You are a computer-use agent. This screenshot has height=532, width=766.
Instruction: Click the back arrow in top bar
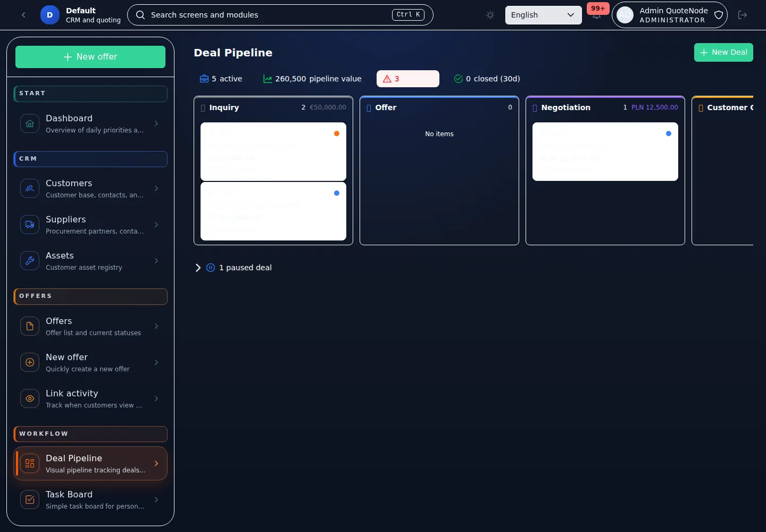pos(23,15)
